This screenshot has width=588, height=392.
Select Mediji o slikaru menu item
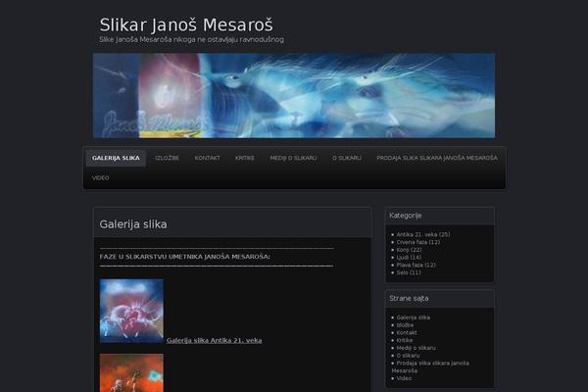point(293,158)
